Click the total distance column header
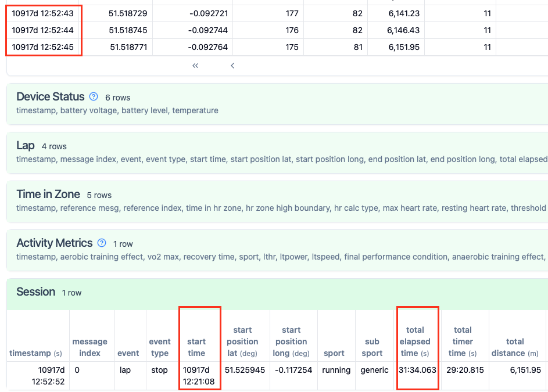 [515, 347]
